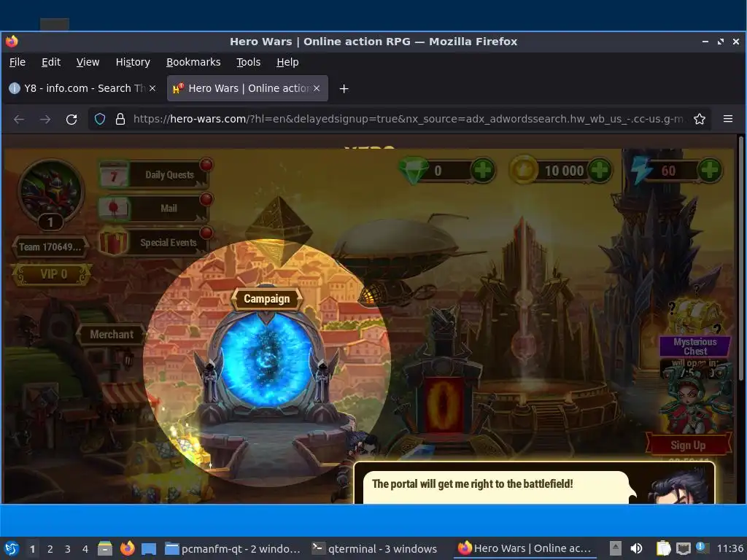Screen dimensions: 747x560
Task: Click the volume speaker tray icon
Action: tap(636, 548)
